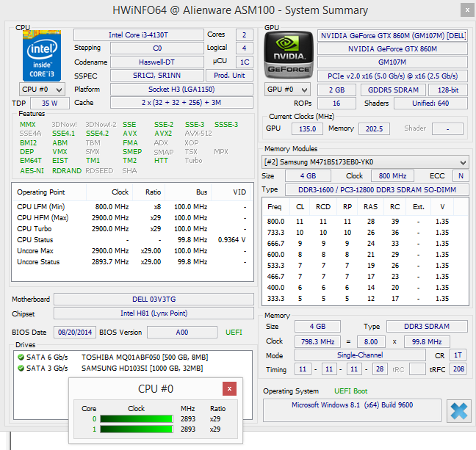Click the µCU value 1C field
This screenshot has height=450, width=476.
point(245,62)
